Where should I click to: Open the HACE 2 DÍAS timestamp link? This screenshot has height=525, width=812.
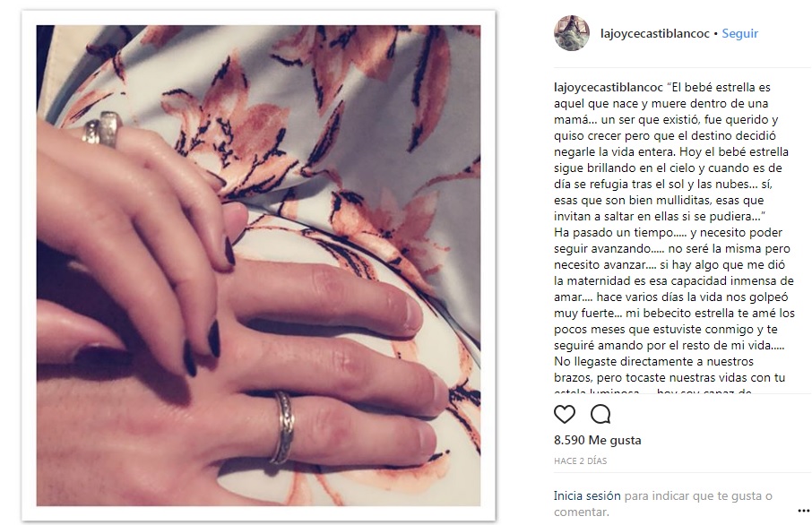pos(580,460)
